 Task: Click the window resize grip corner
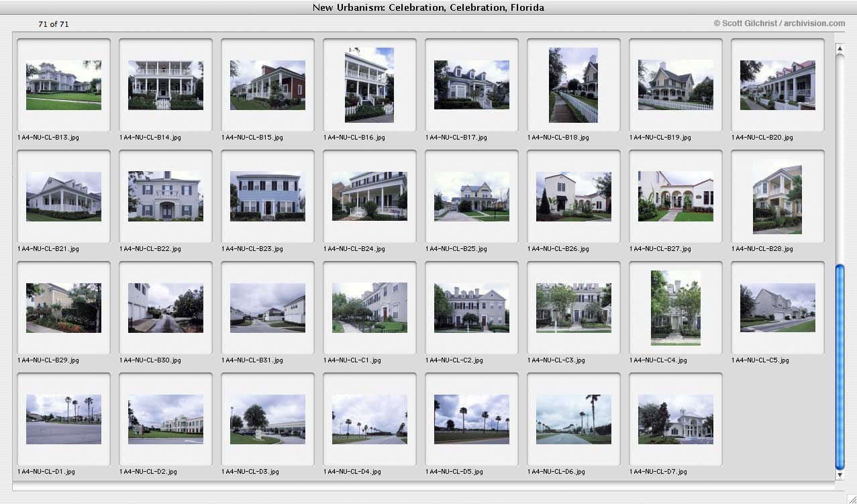point(851,498)
